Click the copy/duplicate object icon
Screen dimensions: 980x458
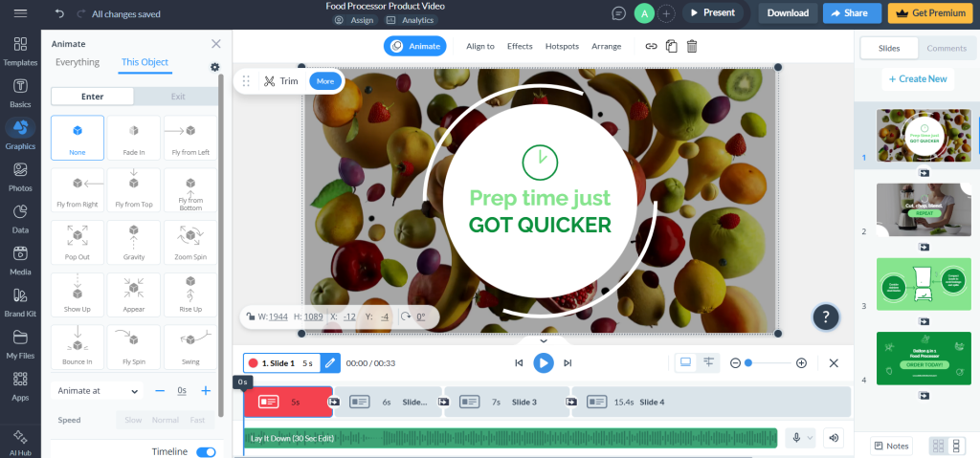(672, 46)
